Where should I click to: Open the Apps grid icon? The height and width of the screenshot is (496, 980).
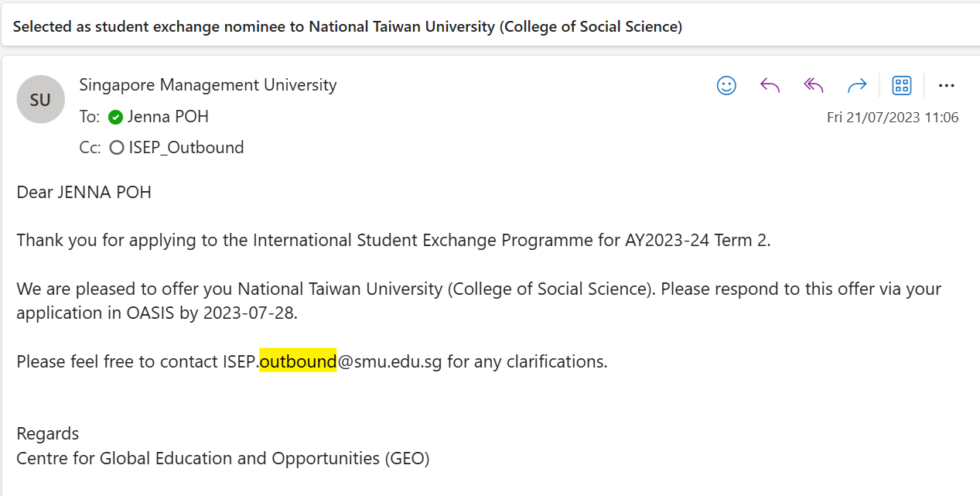902,85
